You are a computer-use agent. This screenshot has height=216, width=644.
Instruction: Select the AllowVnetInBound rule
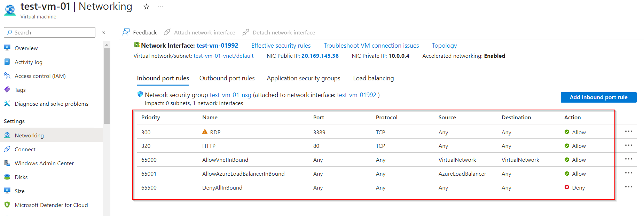coord(225,160)
